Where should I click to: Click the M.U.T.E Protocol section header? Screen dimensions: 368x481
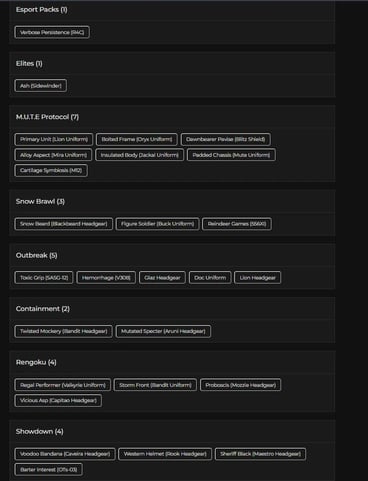(x=47, y=117)
